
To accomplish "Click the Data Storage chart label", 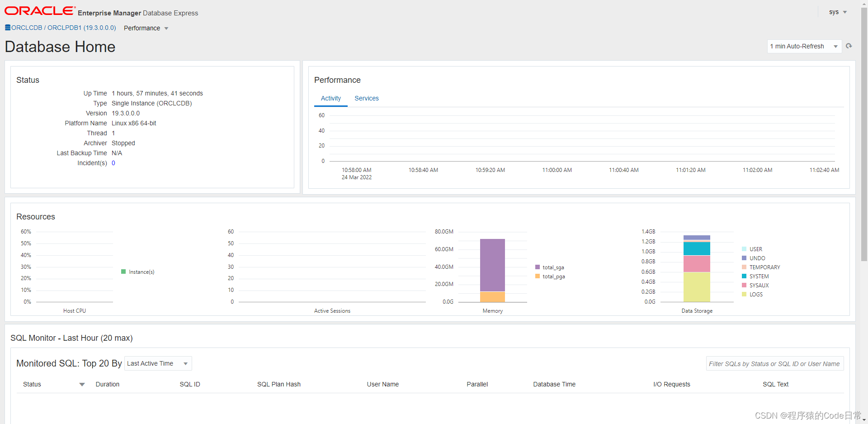I will [697, 311].
